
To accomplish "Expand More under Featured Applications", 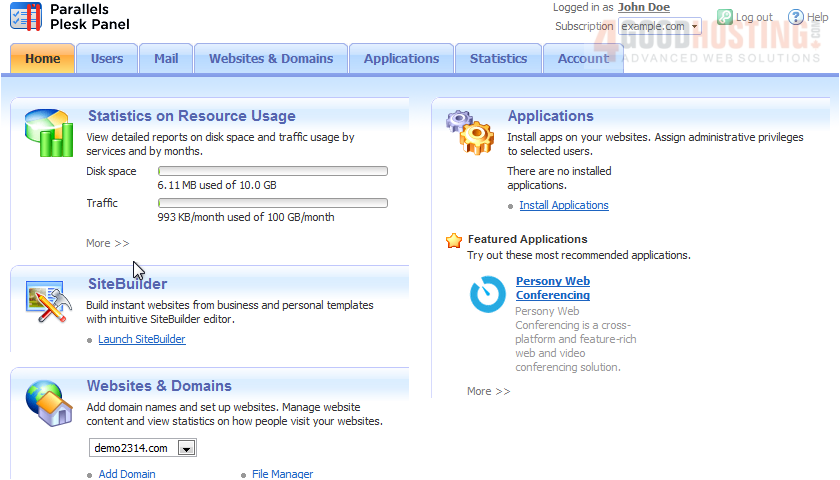I will tap(488, 391).
